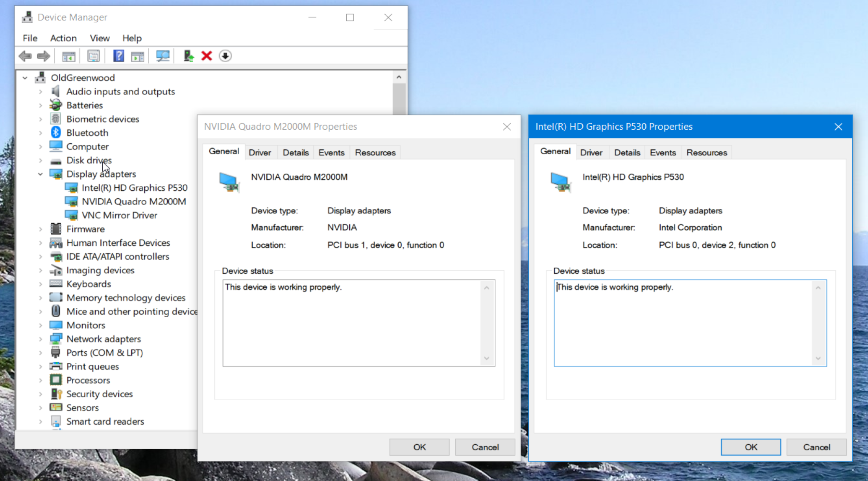
Task: Close the Intel HD Graphics P530 Properties dialog
Action: (838, 126)
